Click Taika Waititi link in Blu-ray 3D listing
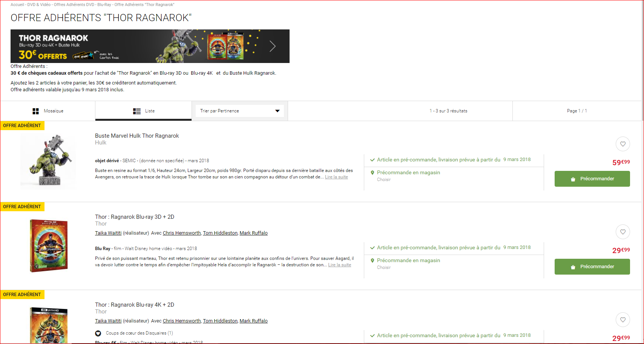The height and width of the screenshot is (344, 644). 108,233
